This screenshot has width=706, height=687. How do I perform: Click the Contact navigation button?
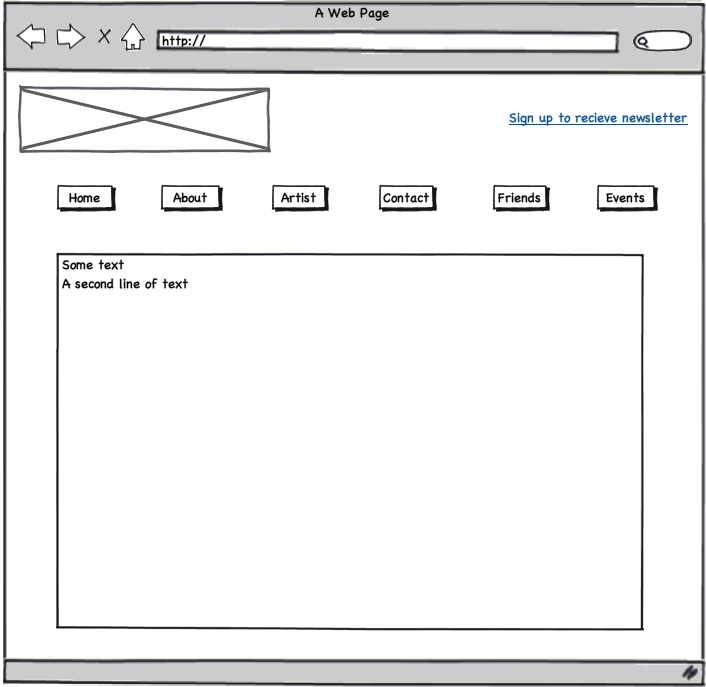click(x=406, y=198)
